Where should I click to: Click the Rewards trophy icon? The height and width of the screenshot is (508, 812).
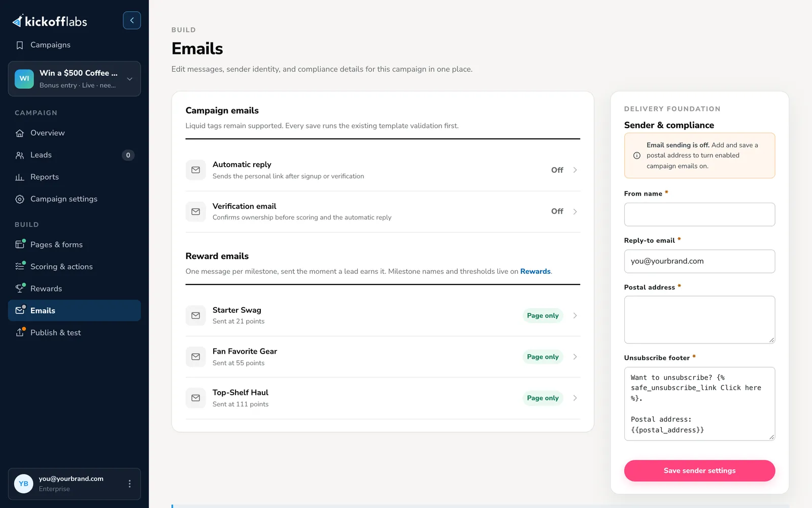[20, 289]
